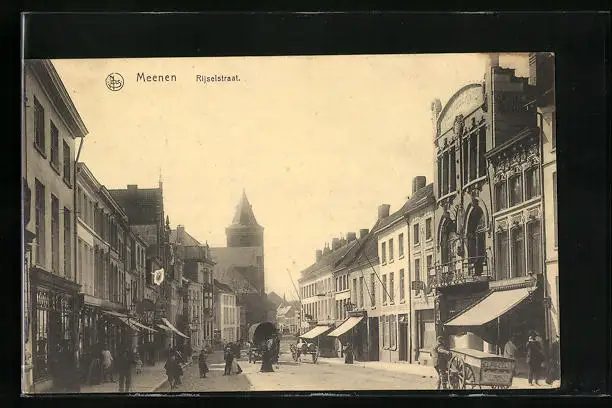Click the "Rijselstraat" caption text
The width and height of the screenshot is (612, 408).
217,78
